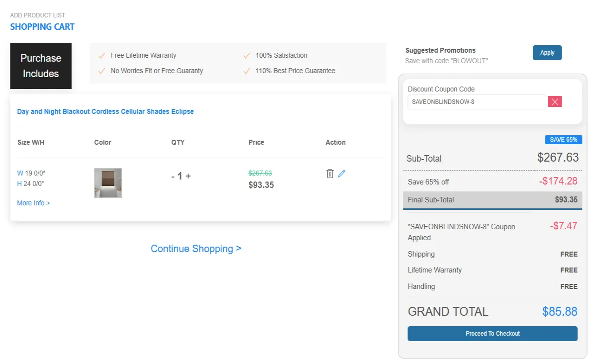Edit the shade configuration with pencil icon
597x364 pixels.
coord(341,173)
